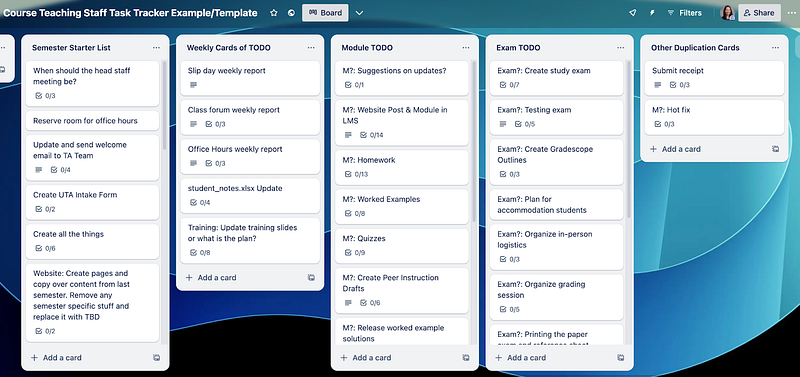Click checklist badge 0/8 on Training slides card
The width and height of the screenshot is (800, 377).
[200, 253]
